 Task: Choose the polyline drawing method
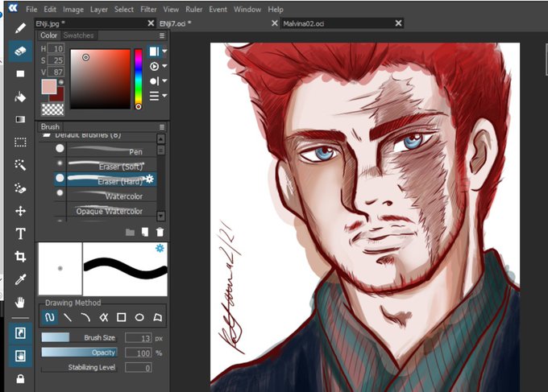103,317
